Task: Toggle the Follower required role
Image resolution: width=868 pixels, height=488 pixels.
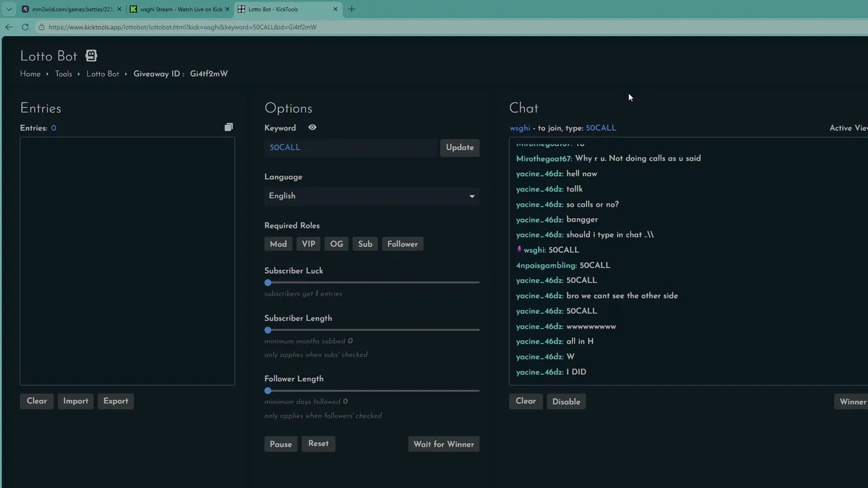Action: 402,244
